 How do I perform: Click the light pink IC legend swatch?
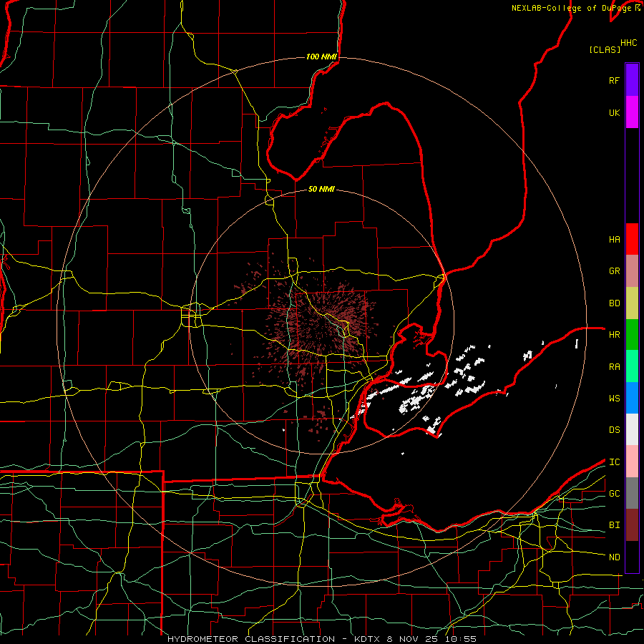[x=632, y=462]
